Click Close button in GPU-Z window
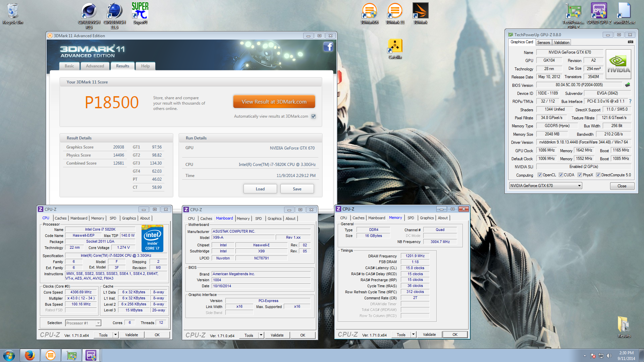The height and width of the screenshot is (362, 644). click(622, 186)
